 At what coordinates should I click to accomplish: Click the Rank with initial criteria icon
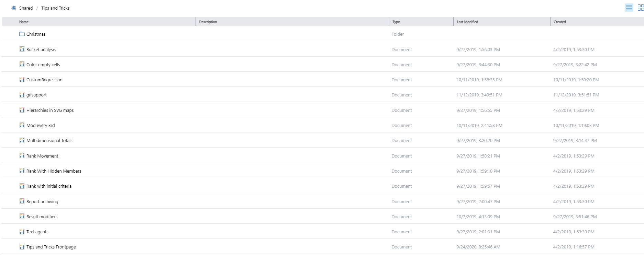click(x=22, y=186)
